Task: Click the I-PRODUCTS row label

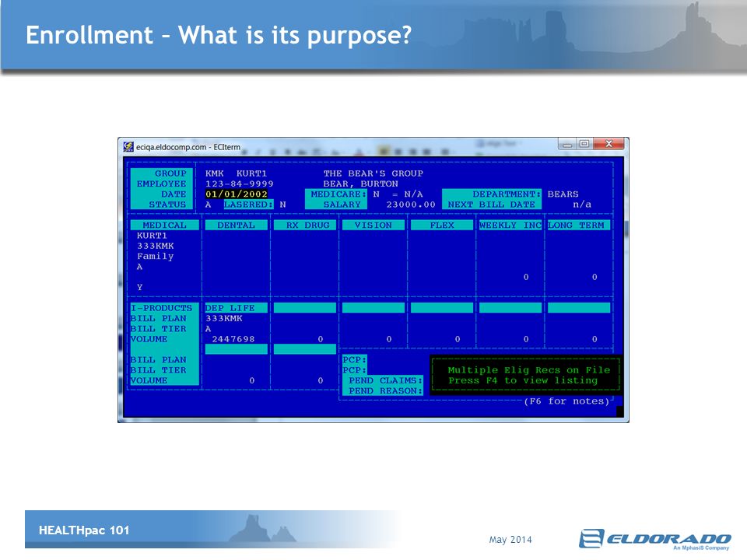Action: tap(161, 308)
